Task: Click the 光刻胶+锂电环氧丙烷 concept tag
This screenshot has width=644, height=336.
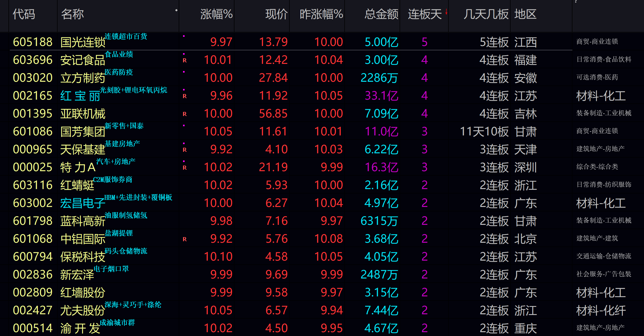Action: point(133,90)
